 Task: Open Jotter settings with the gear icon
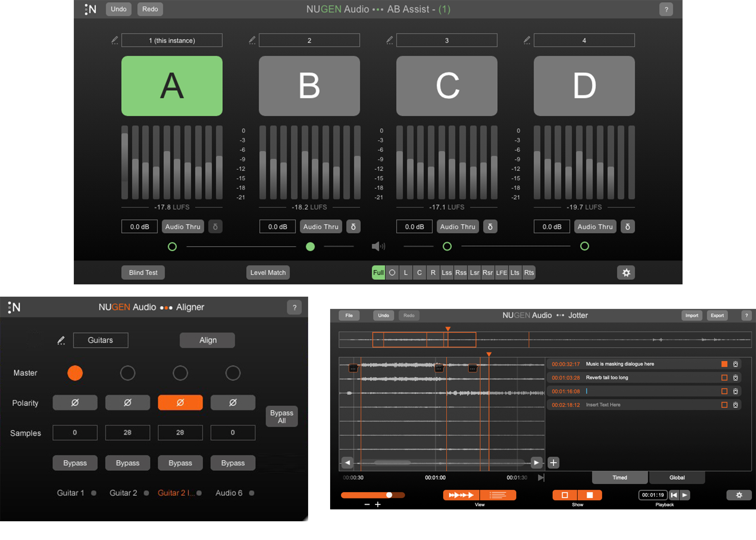(739, 495)
